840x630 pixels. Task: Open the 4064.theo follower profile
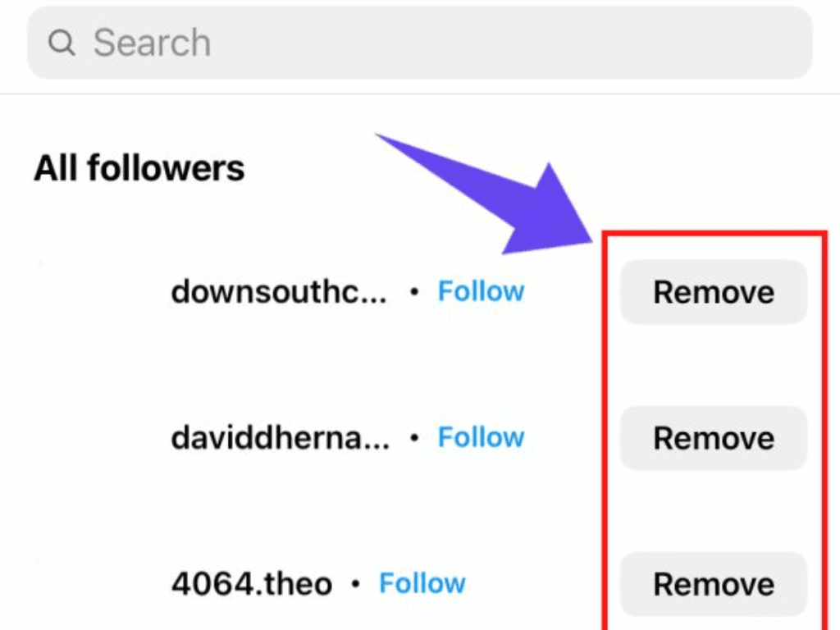252,584
